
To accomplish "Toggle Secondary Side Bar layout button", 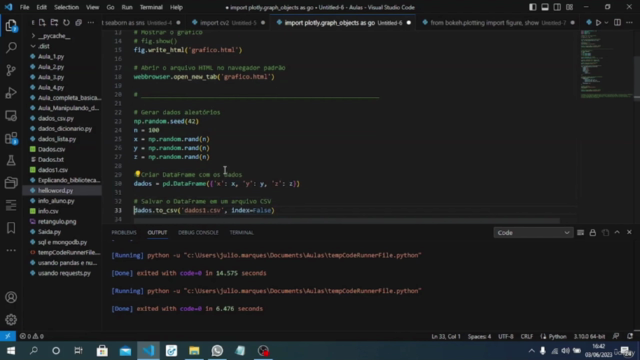I will click(557, 7).
